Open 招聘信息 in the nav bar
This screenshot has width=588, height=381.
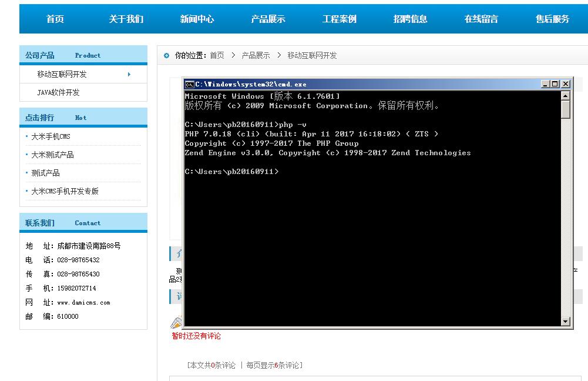coord(410,19)
